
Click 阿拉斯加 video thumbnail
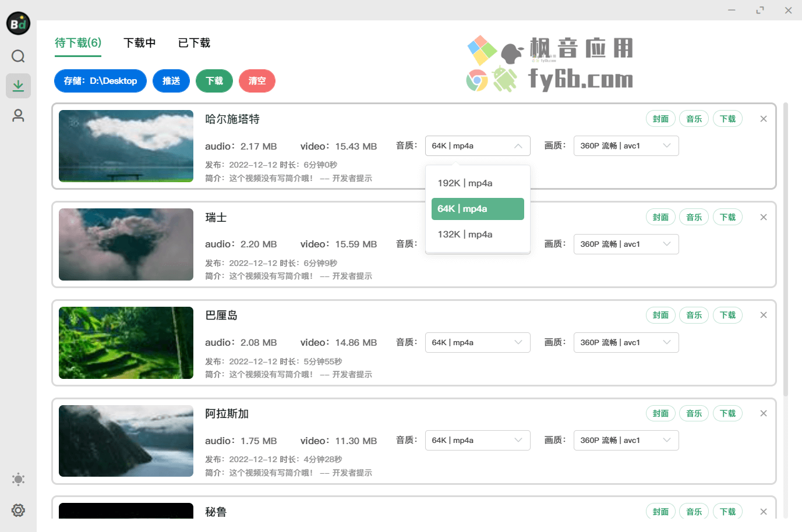point(126,441)
